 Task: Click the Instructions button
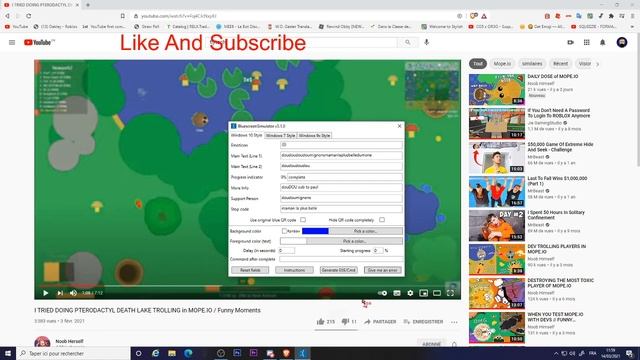coord(294,270)
